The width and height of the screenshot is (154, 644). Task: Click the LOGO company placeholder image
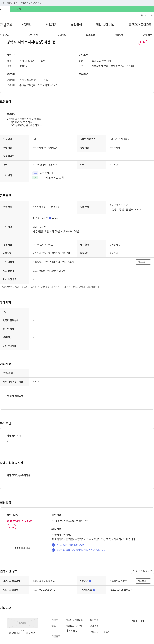22,623
